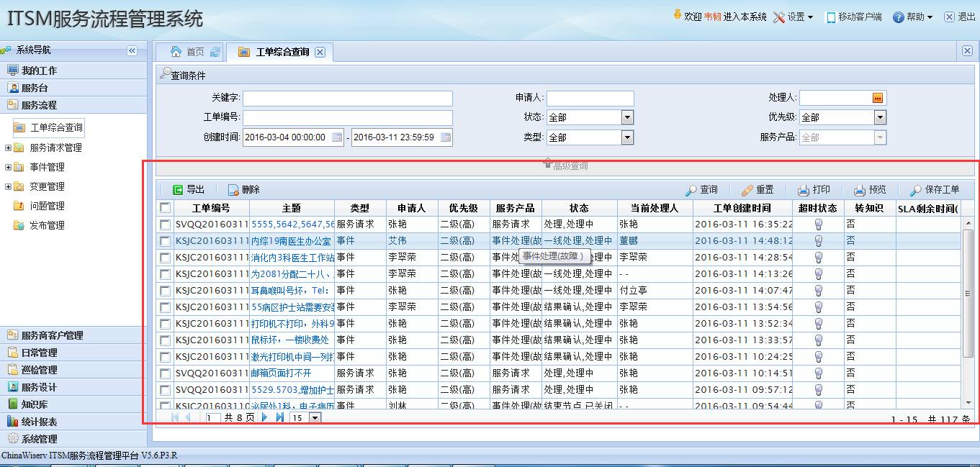Viewport: 980px width, 467px height.
Task: Check the row for 邮箱页面打不开
Action: click(x=165, y=373)
